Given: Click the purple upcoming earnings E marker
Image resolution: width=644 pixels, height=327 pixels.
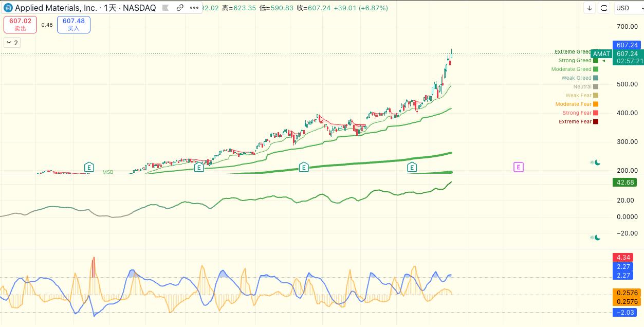Looking at the screenshot, I should [x=519, y=167].
